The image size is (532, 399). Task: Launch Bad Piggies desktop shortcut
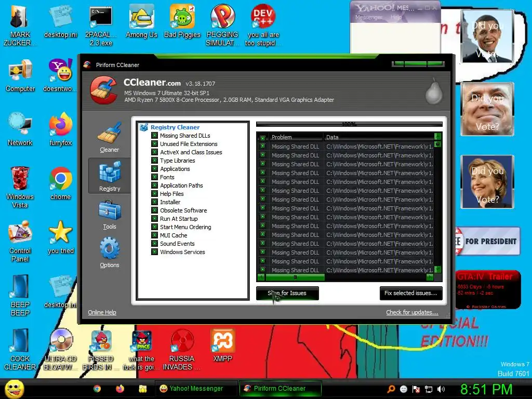tap(182, 22)
